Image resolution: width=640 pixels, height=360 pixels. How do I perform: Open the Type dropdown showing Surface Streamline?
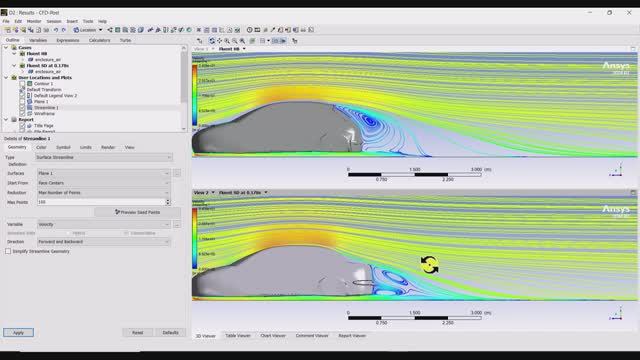click(x=104, y=157)
